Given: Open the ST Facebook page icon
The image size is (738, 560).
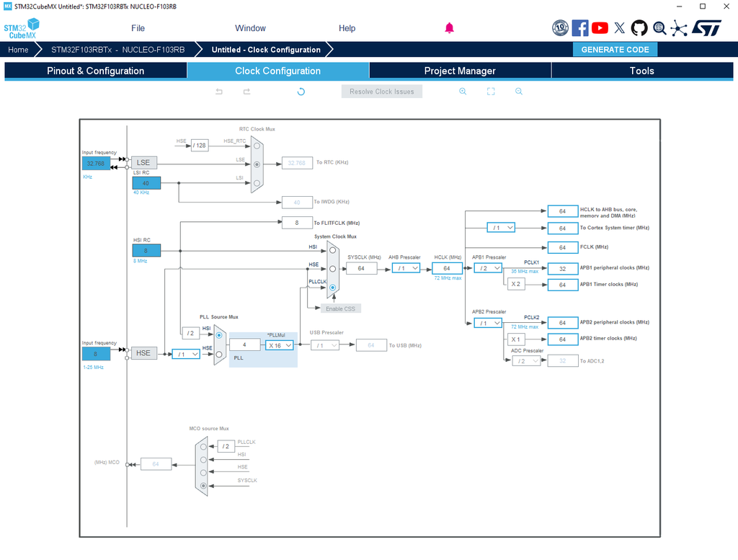Looking at the screenshot, I should point(580,28).
